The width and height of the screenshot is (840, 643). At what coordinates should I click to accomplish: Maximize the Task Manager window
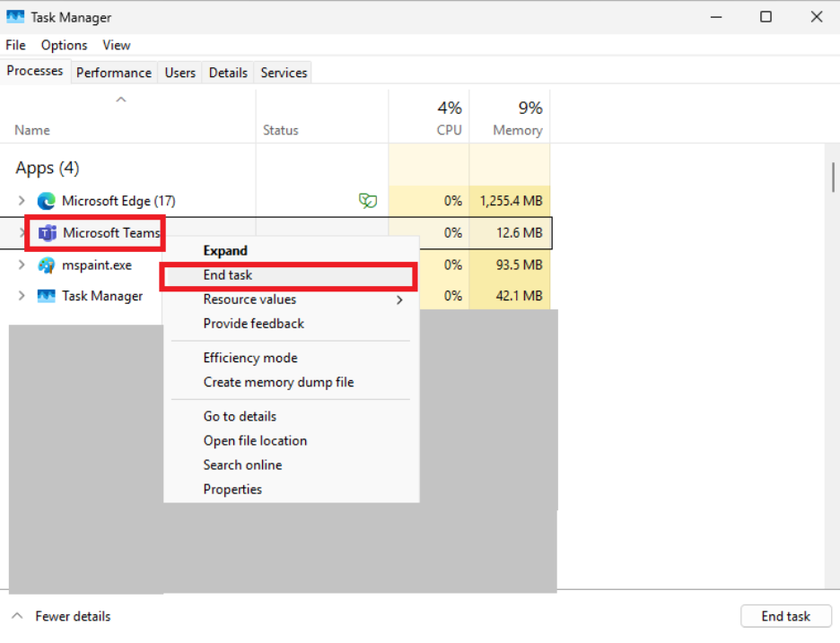(766, 17)
